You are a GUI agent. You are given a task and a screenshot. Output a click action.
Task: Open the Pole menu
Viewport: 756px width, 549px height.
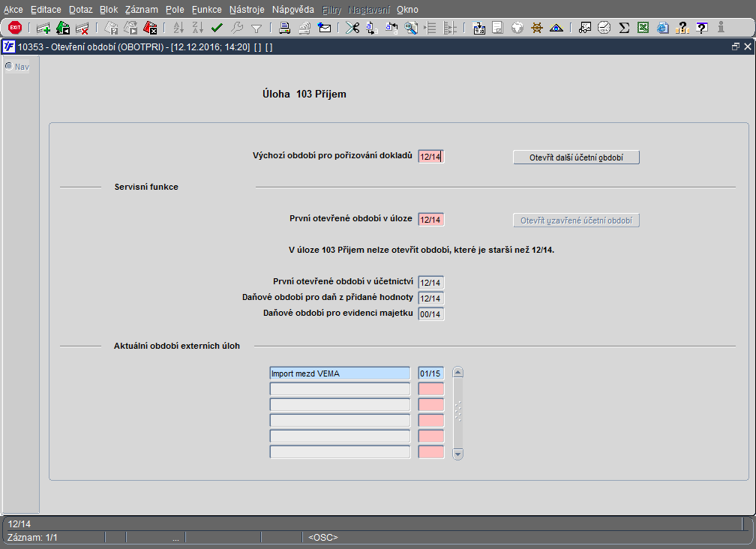175,10
